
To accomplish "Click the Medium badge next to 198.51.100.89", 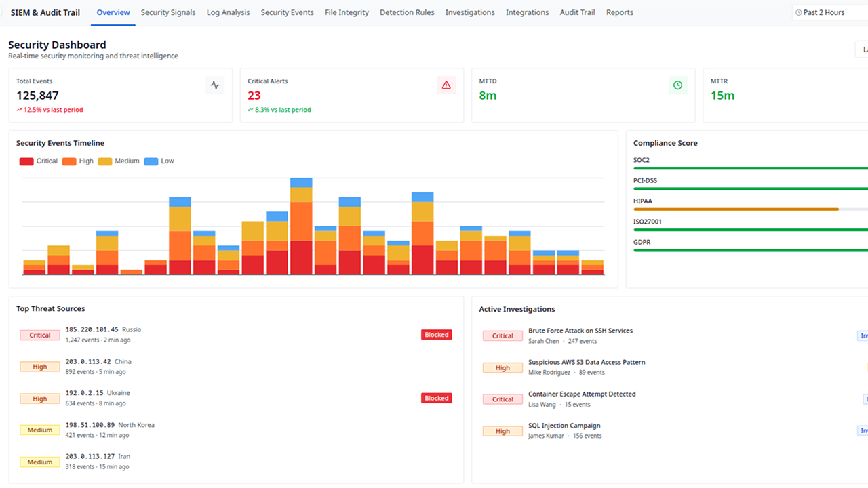I will [40, 430].
